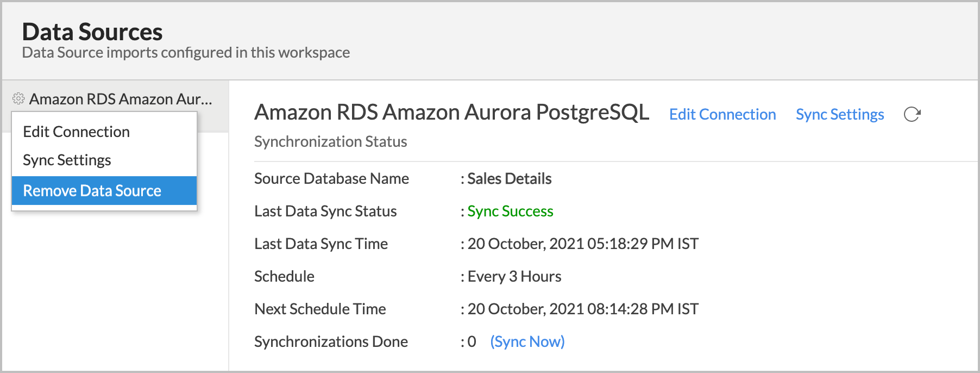Image resolution: width=980 pixels, height=373 pixels.
Task: Open the Edit Connection link in the header
Action: pyautogui.click(x=723, y=114)
